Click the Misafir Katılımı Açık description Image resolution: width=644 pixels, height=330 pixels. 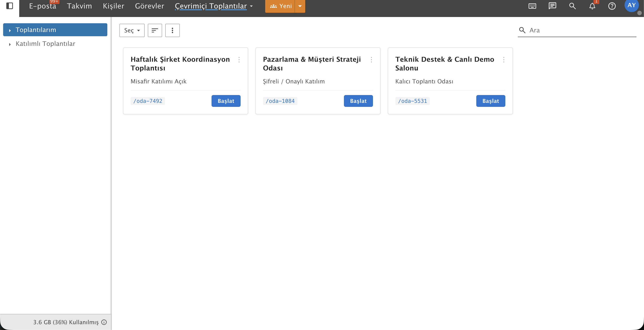pyautogui.click(x=159, y=81)
